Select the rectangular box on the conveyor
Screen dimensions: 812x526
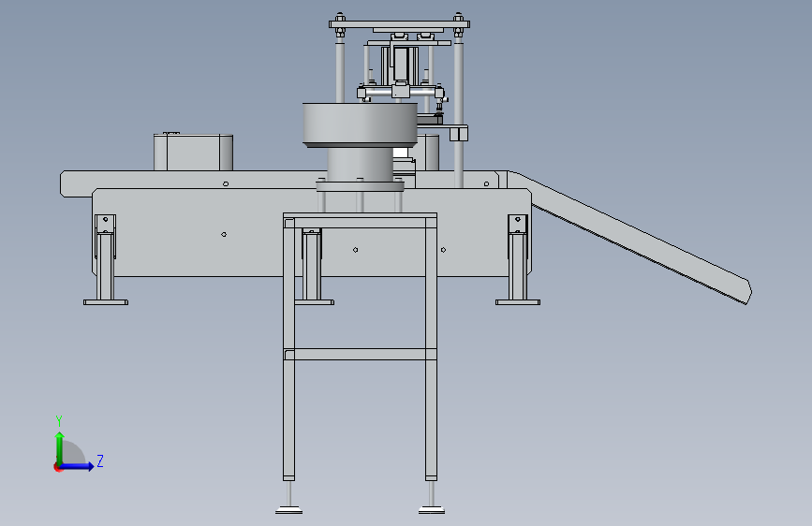pos(193,153)
